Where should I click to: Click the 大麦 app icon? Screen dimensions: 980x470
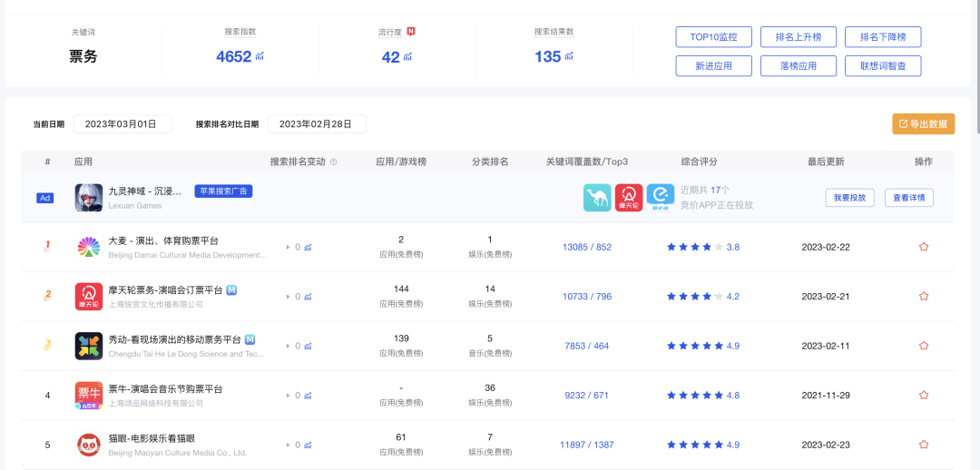click(x=89, y=247)
